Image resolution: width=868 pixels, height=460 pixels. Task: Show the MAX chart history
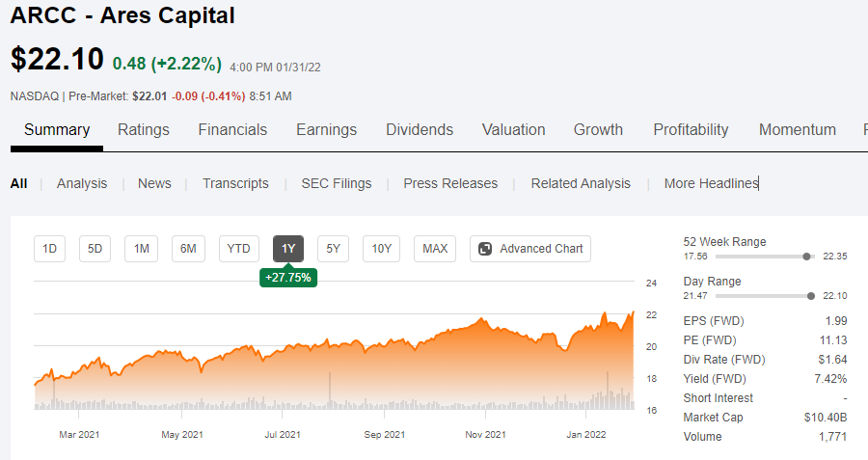point(435,249)
